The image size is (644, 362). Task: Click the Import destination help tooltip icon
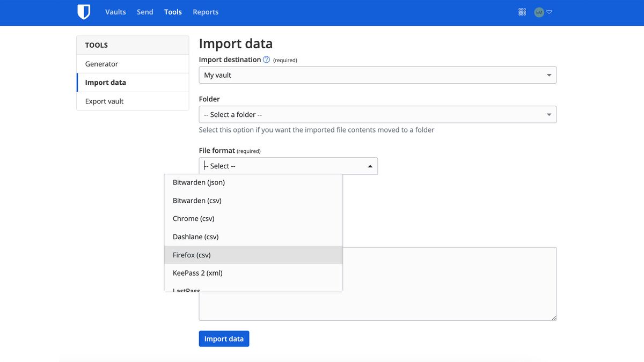266,59
